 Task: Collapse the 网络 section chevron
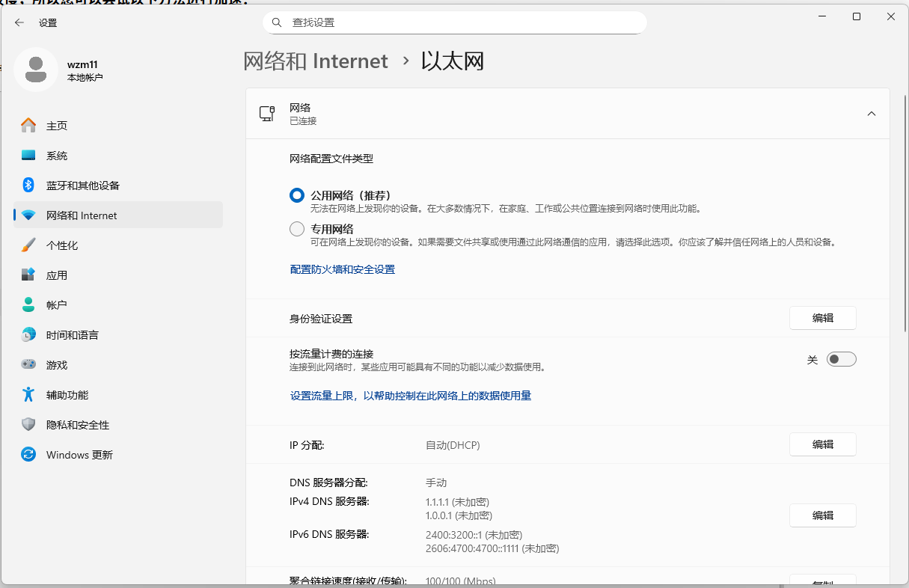click(x=872, y=114)
